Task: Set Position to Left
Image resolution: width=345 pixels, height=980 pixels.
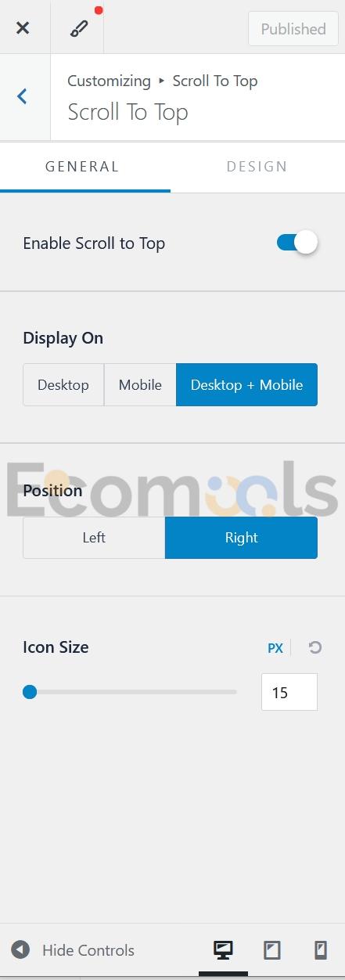Action: 94,538
